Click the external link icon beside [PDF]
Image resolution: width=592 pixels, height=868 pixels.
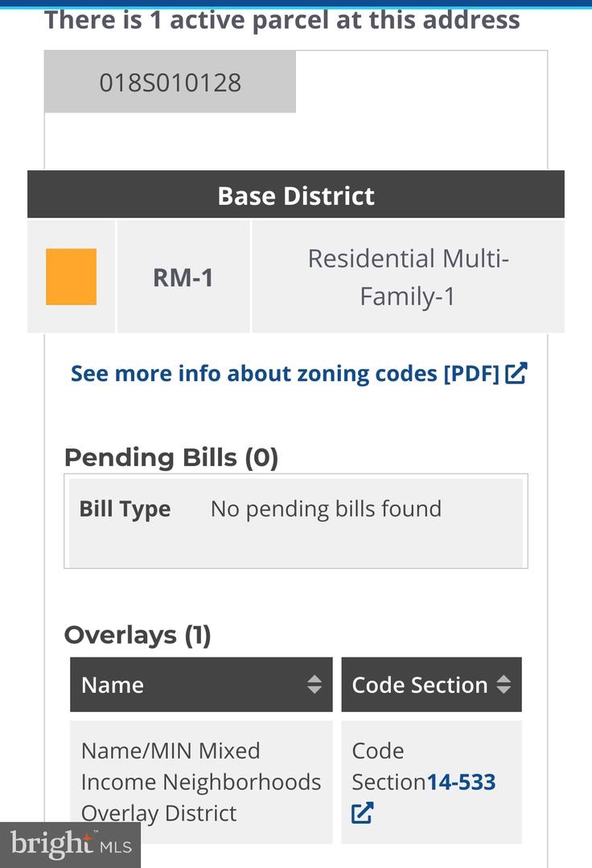point(516,373)
